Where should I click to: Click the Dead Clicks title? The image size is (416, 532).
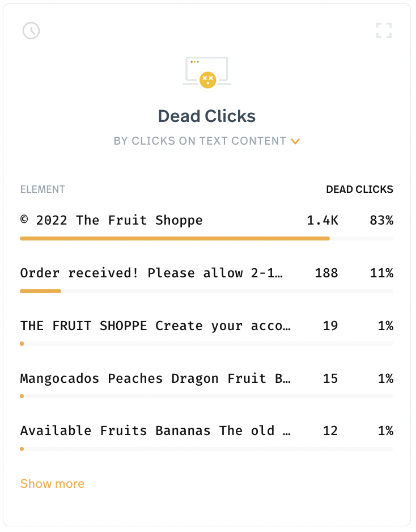pos(207,116)
